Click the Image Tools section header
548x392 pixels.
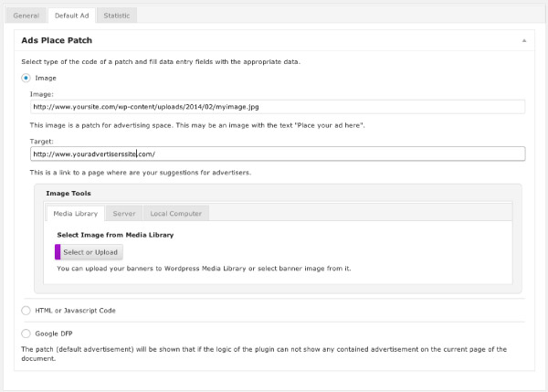pyautogui.click(x=68, y=193)
